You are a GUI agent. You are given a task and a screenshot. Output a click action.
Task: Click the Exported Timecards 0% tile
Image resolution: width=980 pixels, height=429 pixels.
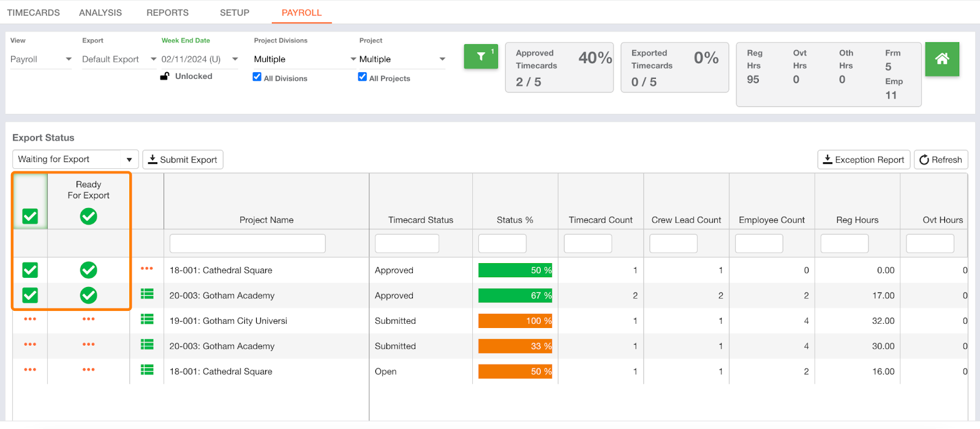[675, 67]
